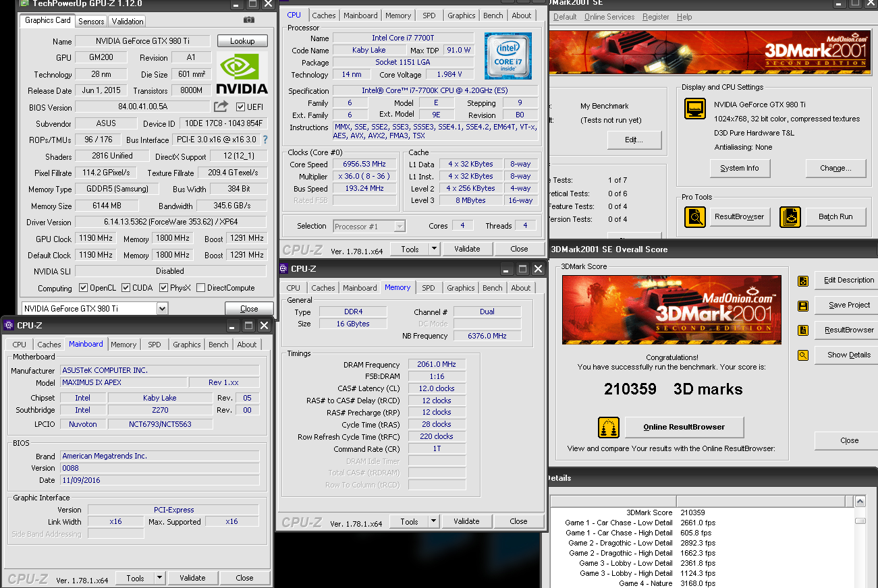
Task: Click the Change... button in 3DMark
Action: [x=835, y=168]
